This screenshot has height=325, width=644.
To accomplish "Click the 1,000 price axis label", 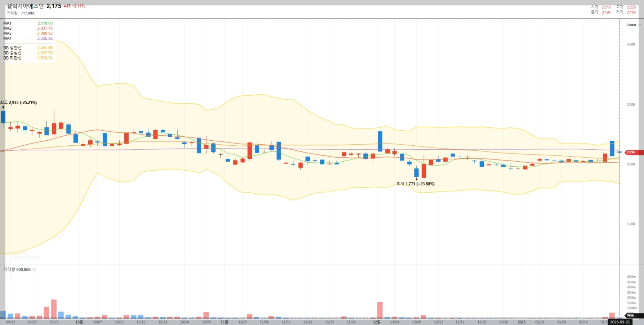I will tap(631, 224).
